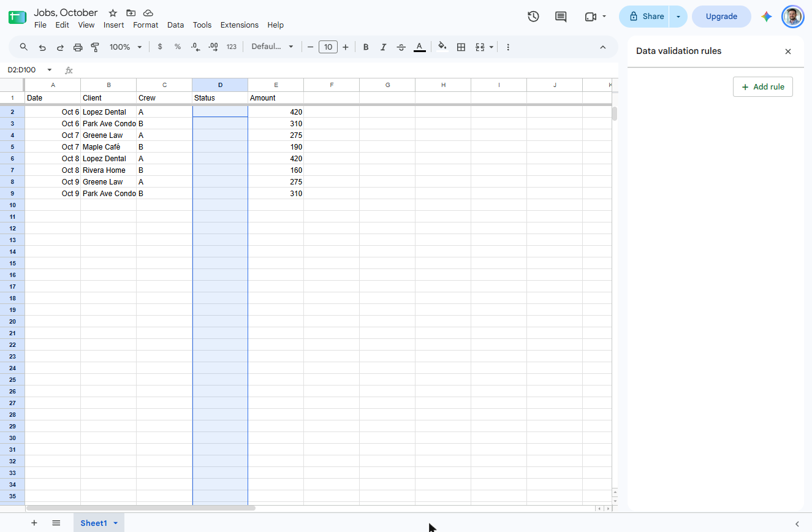Select column D header

220,85
